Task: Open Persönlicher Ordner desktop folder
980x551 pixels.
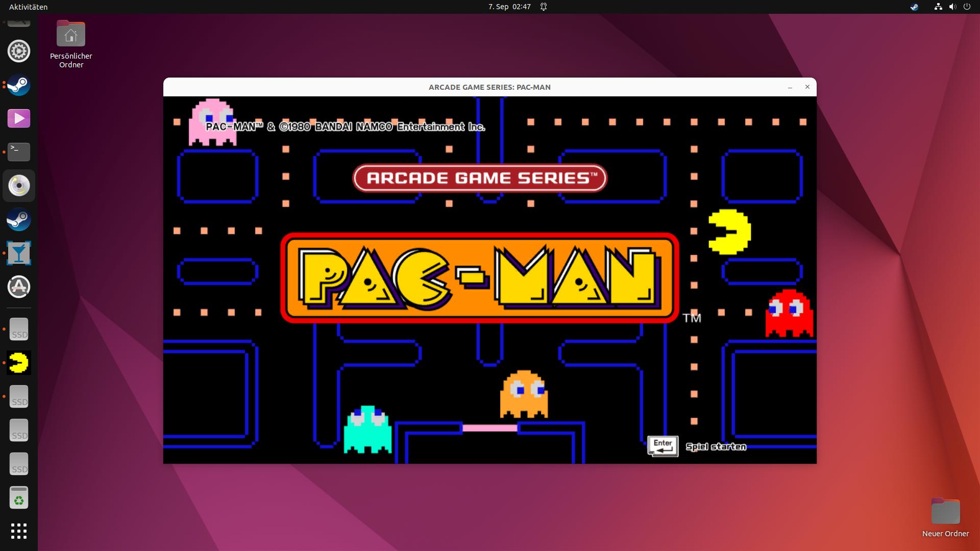Action: tap(71, 44)
